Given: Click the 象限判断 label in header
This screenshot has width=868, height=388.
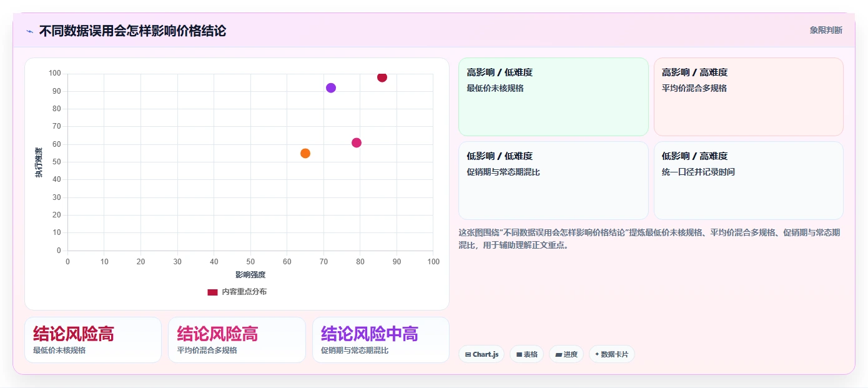Looking at the screenshot, I should coord(826,30).
